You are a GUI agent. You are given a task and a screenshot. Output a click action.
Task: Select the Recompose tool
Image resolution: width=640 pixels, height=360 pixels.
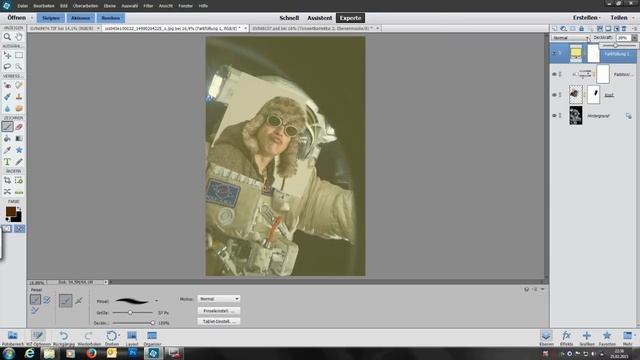pyautogui.click(x=19, y=180)
